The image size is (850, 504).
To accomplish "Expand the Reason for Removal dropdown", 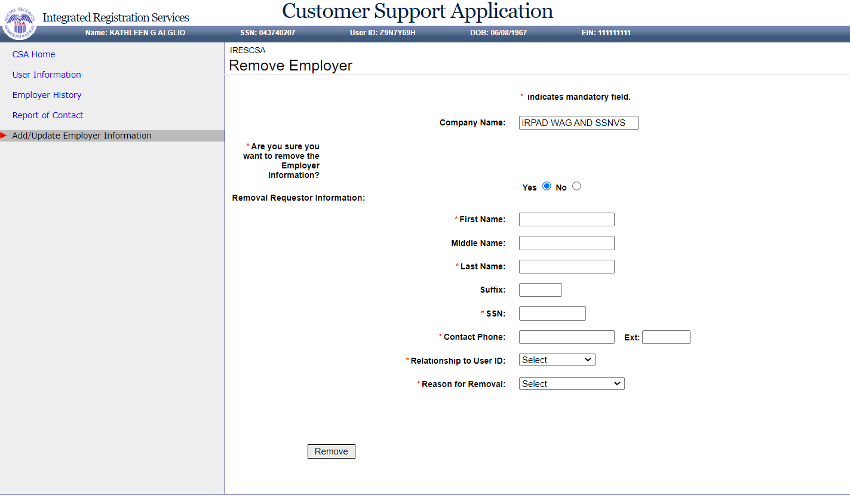I will coord(571,384).
